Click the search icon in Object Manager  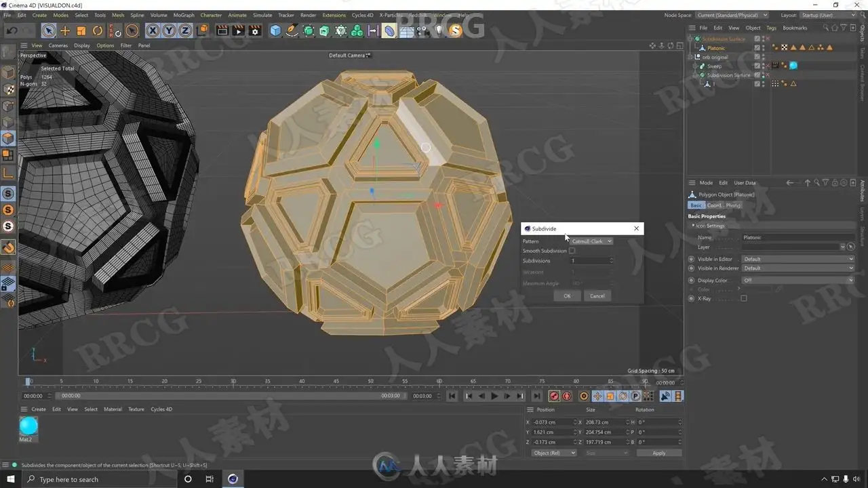coord(825,28)
